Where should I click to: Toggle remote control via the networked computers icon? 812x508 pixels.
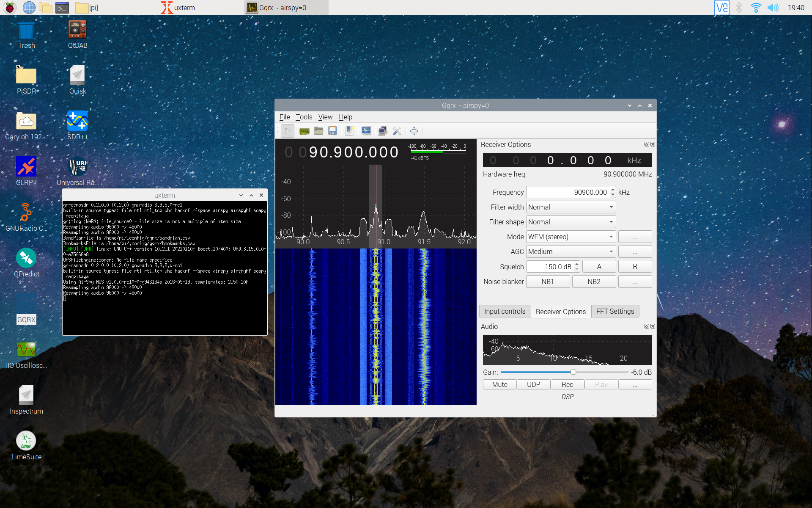[x=382, y=131]
